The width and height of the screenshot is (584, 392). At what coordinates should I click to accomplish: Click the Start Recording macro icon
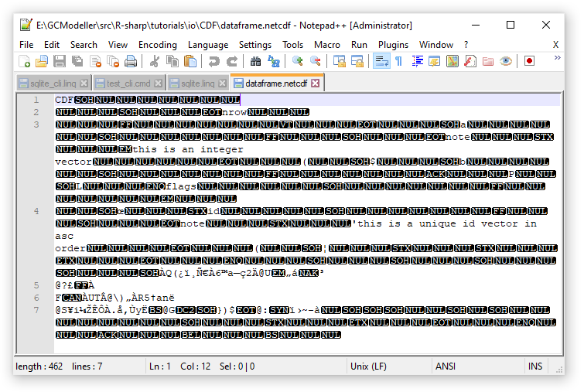(x=530, y=61)
